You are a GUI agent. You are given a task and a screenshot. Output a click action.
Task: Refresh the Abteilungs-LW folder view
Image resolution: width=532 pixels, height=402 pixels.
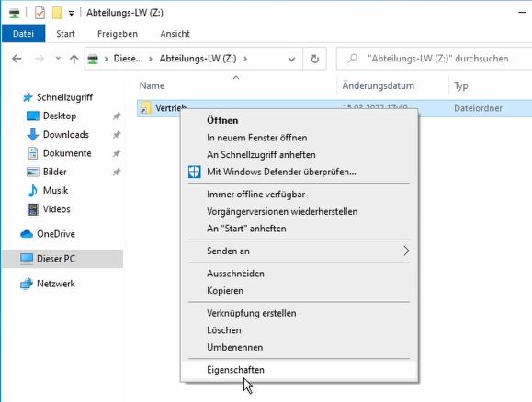[x=314, y=59]
